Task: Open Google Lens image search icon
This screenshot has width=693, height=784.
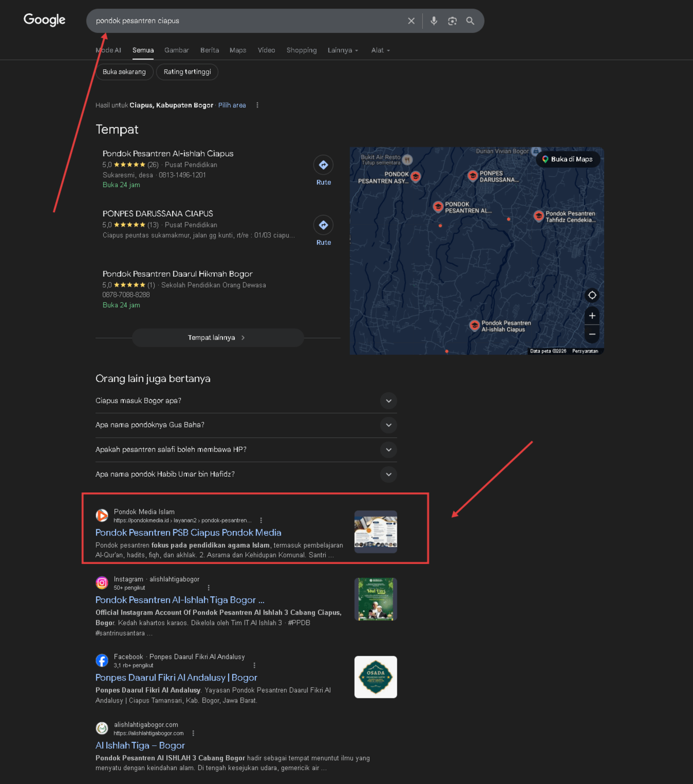Action: point(452,21)
